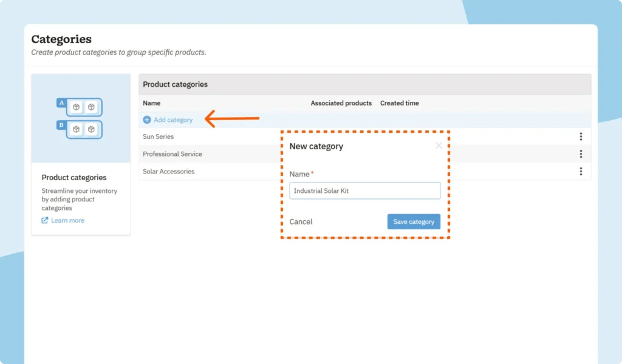Click the Product categories illustration card
Image resolution: width=622 pixels, height=364 pixels.
tap(80, 152)
